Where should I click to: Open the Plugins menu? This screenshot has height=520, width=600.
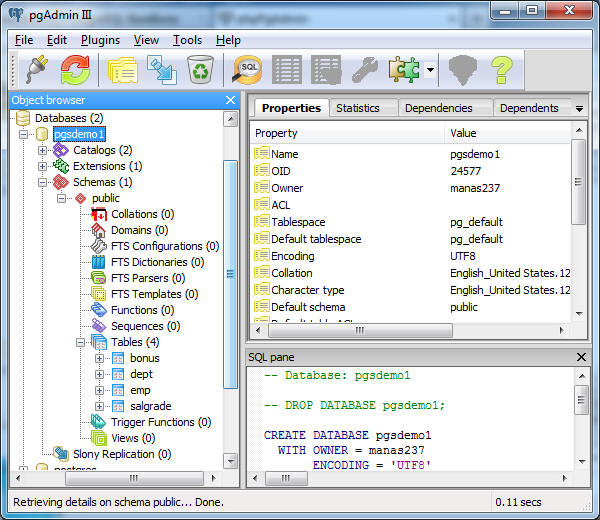(x=100, y=40)
